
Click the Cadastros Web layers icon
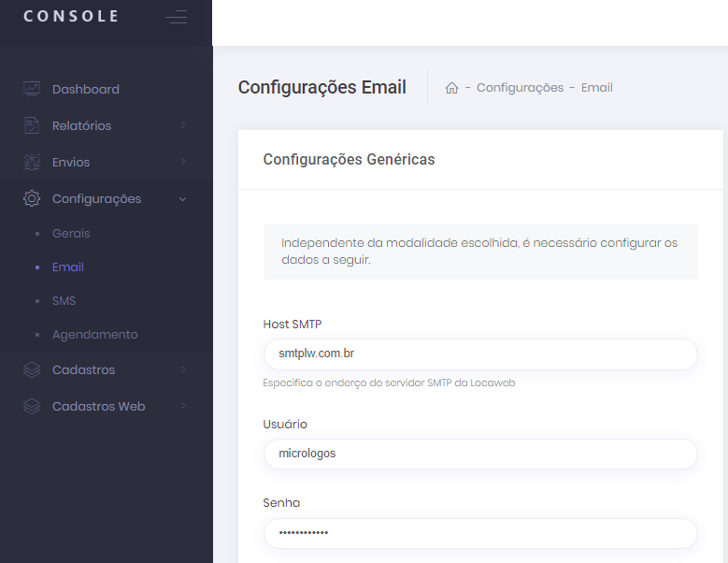[x=32, y=406]
